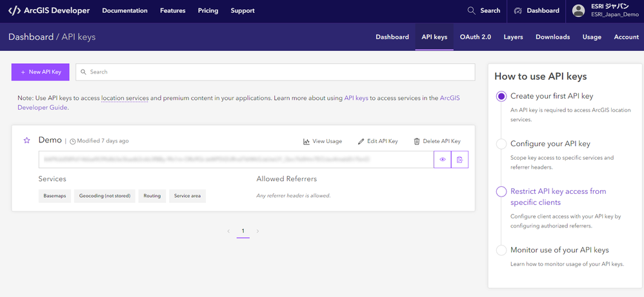Screen dimensions: 644x297
Task: Click the Geocoding (not stored) tag
Action: click(105, 196)
